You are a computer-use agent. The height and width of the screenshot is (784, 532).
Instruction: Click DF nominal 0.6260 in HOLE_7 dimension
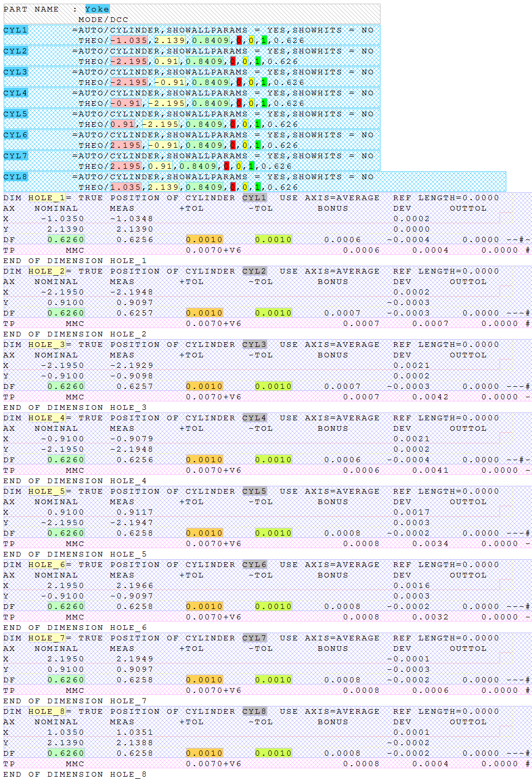click(66, 680)
